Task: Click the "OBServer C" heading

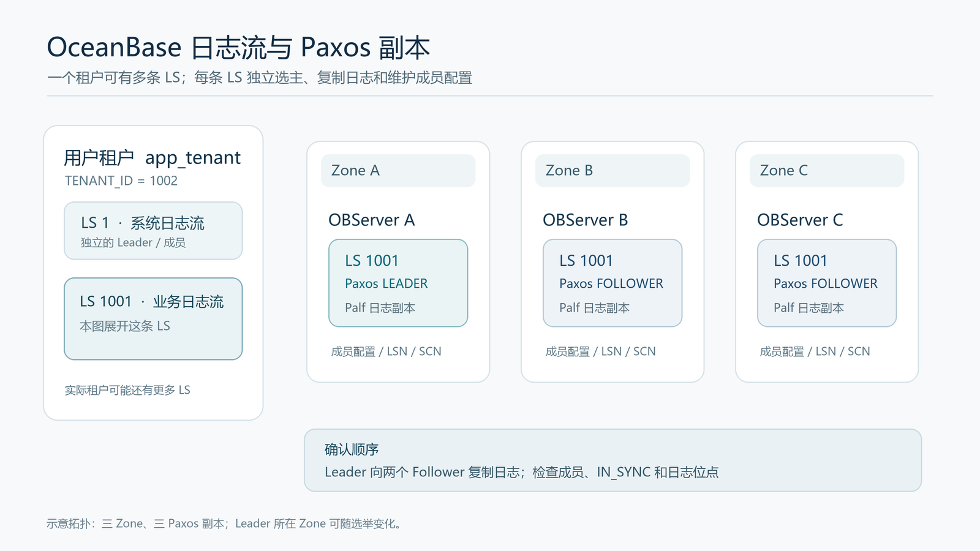Action: (800, 220)
